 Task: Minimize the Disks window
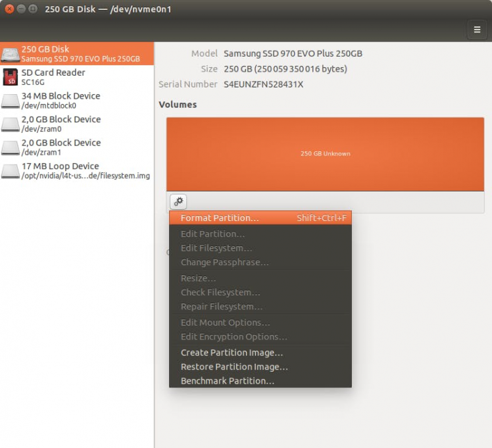(x=20, y=9)
